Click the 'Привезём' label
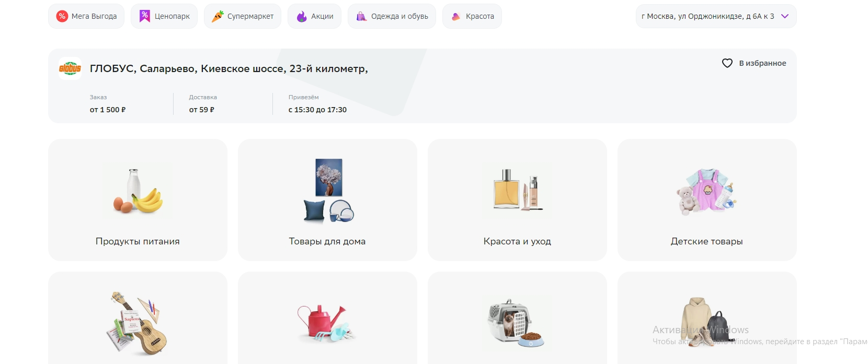Image resolution: width=868 pixels, height=364 pixels. [303, 97]
